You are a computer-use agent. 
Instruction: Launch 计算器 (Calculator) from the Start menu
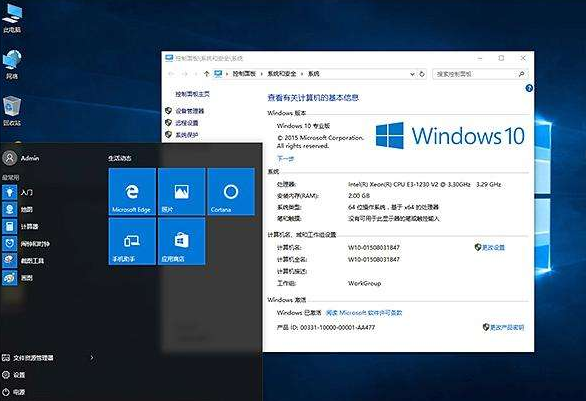click(x=21, y=226)
